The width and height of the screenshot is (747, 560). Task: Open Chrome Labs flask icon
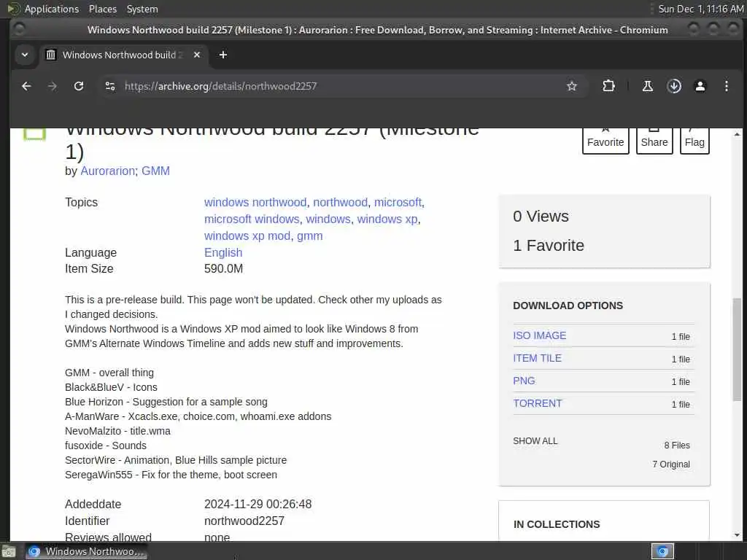648,86
